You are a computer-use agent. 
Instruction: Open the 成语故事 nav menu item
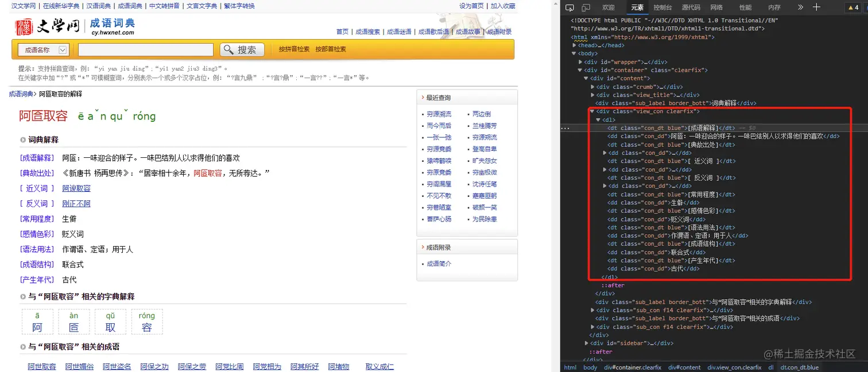[x=468, y=32]
